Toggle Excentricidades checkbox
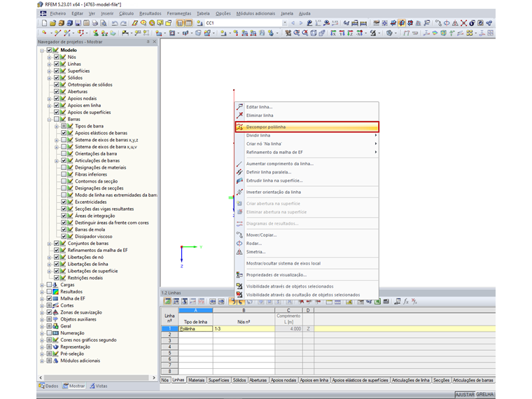The image size is (532, 399). point(64,202)
